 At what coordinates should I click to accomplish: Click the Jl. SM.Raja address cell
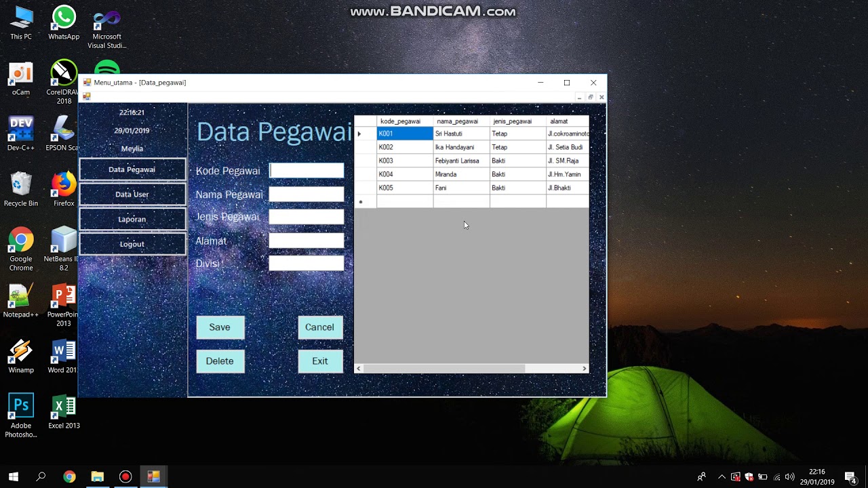point(567,161)
